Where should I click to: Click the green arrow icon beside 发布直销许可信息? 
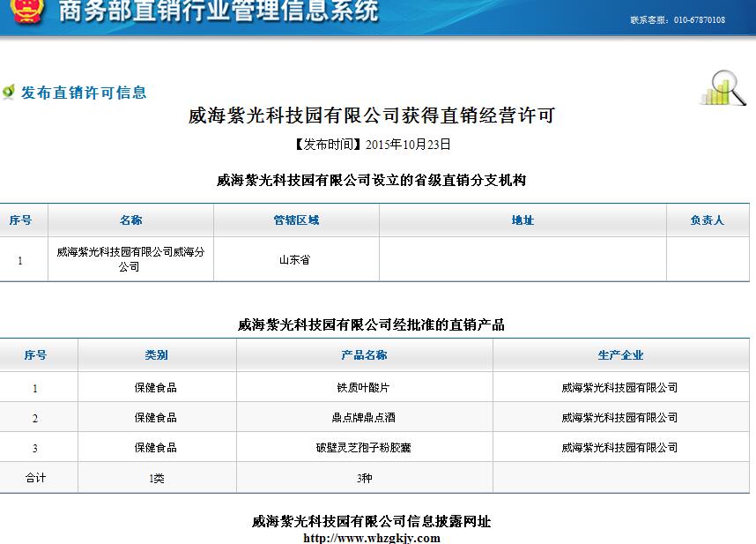click(x=11, y=92)
